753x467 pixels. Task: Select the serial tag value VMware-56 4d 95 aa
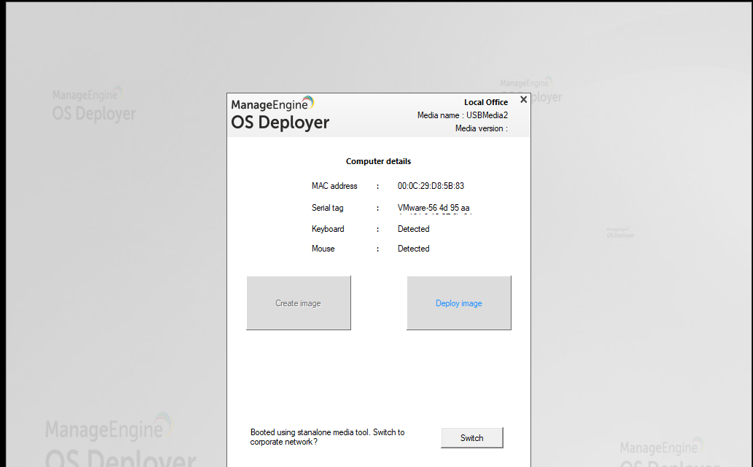coord(434,208)
